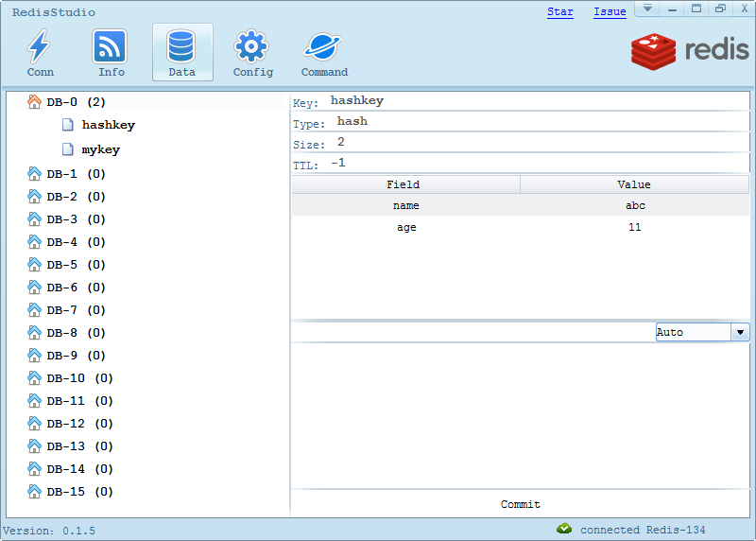Image resolution: width=756 pixels, height=541 pixels.
Task: Open the Info RSS-style tab
Action: pyautogui.click(x=111, y=52)
